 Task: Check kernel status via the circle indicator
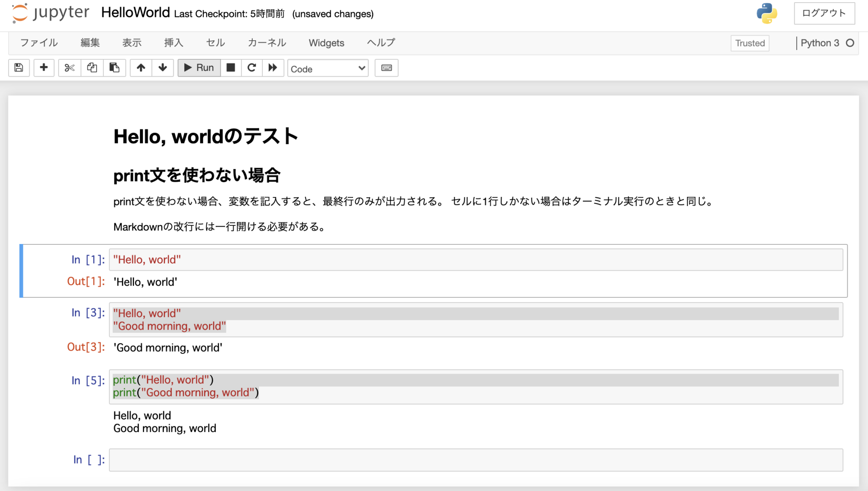pos(851,43)
